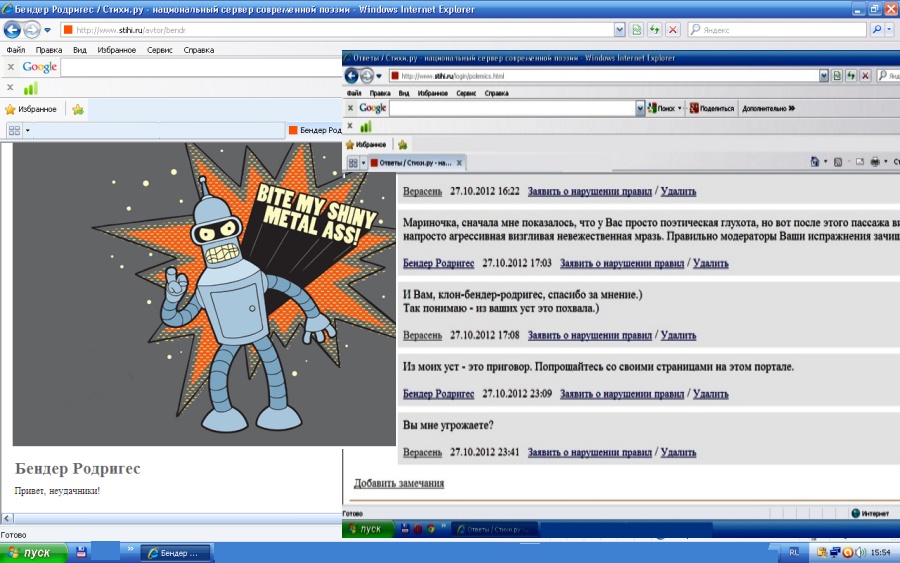
Task: Click Удалить for the 23:41 reply
Action: (678, 452)
